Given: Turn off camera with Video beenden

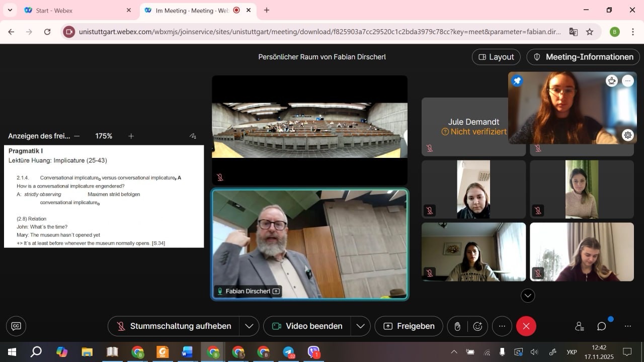Looking at the screenshot, I should coord(307,326).
